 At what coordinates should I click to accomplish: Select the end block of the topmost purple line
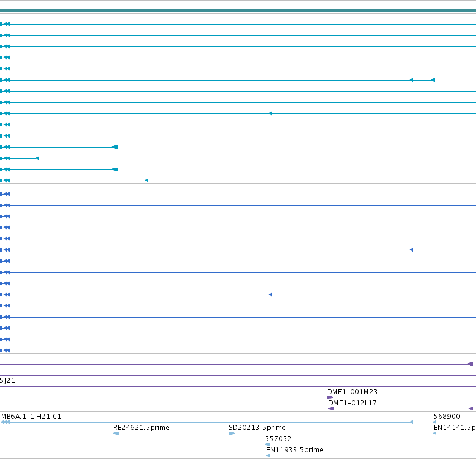pos(470,364)
